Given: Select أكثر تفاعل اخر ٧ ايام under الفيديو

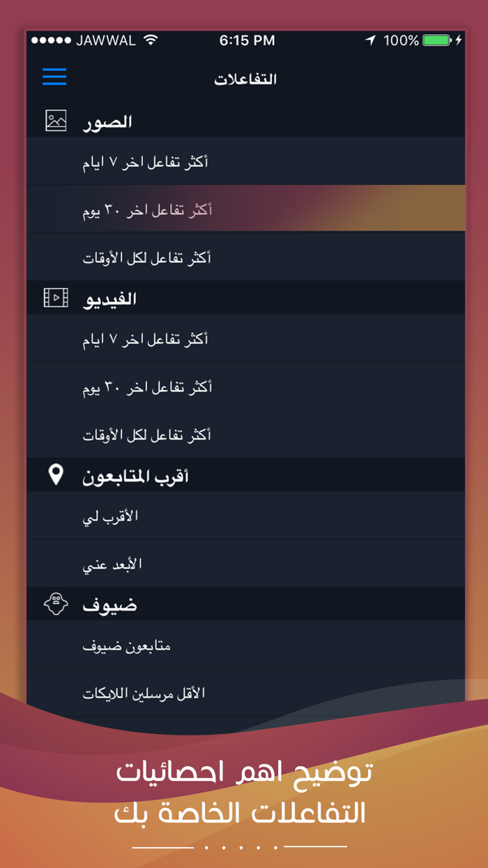Looking at the screenshot, I should (x=244, y=338).
